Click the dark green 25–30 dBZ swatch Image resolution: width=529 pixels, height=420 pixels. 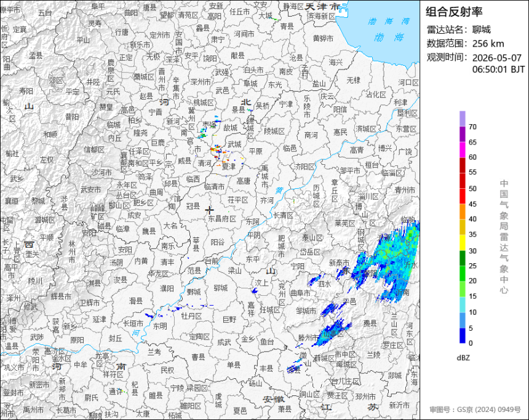click(462, 258)
